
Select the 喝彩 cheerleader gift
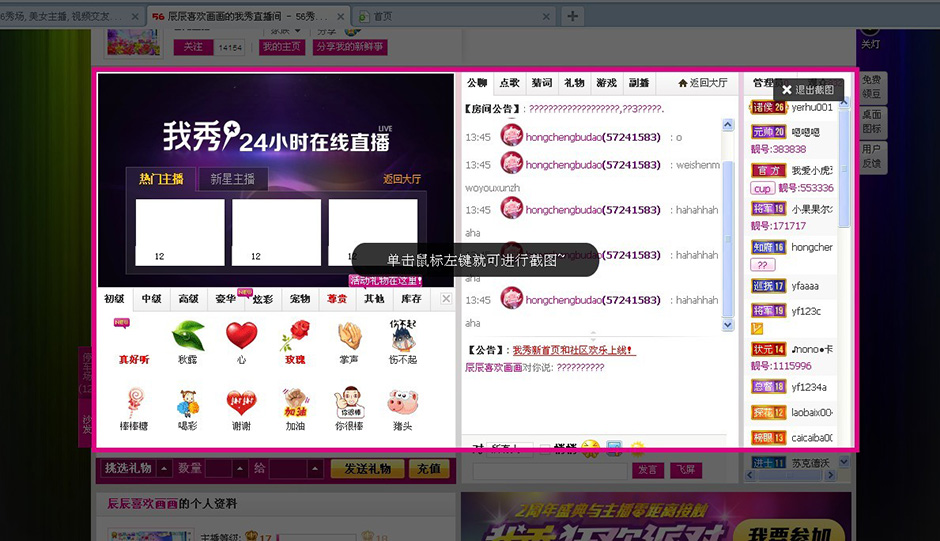[x=188, y=409]
